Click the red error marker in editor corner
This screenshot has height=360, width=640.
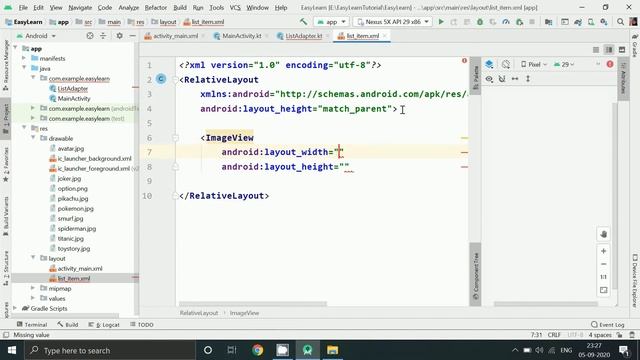464,60
